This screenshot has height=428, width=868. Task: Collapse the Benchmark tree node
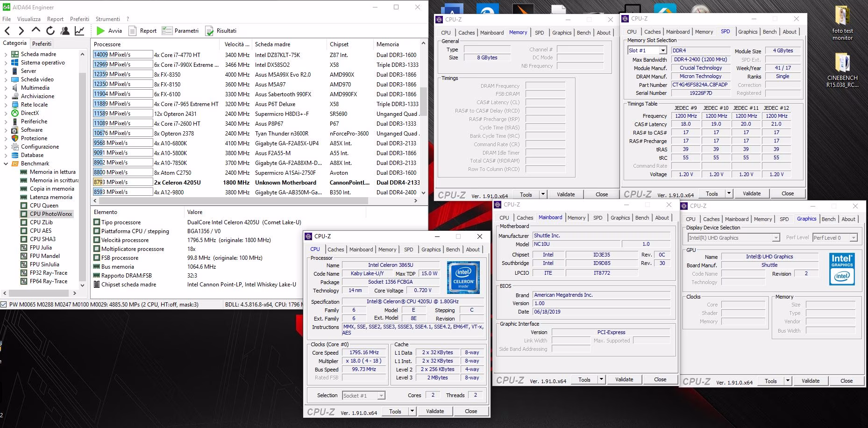click(x=6, y=164)
